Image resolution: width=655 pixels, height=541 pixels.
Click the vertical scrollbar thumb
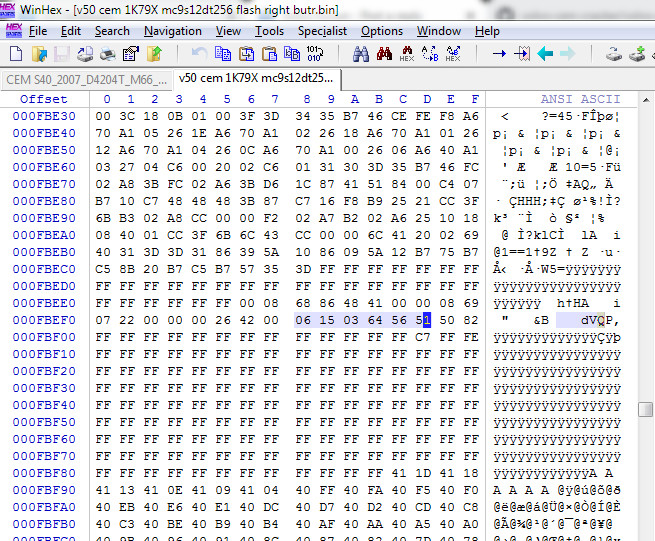pos(646,410)
